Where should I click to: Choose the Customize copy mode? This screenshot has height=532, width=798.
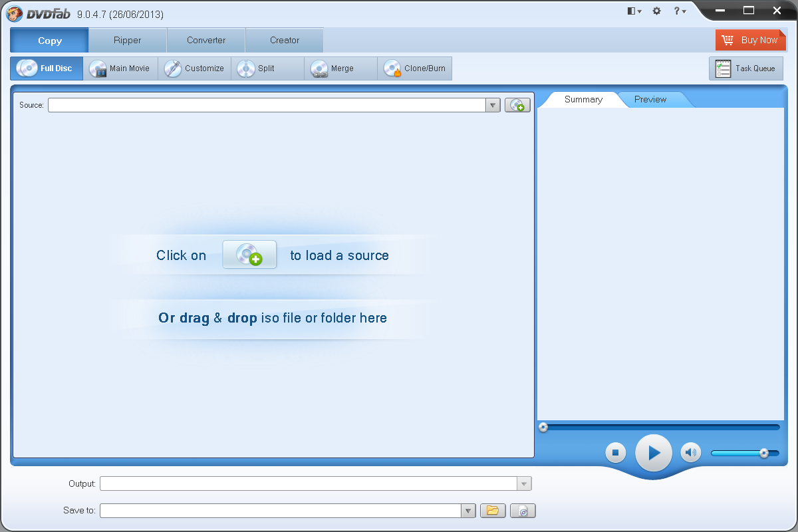194,68
